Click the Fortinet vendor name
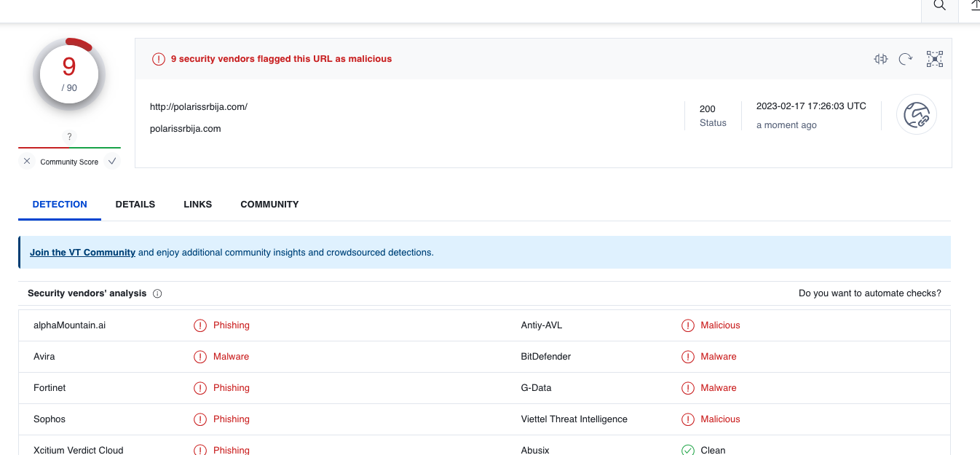The width and height of the screenshot is (980, 455). [50, 388]
